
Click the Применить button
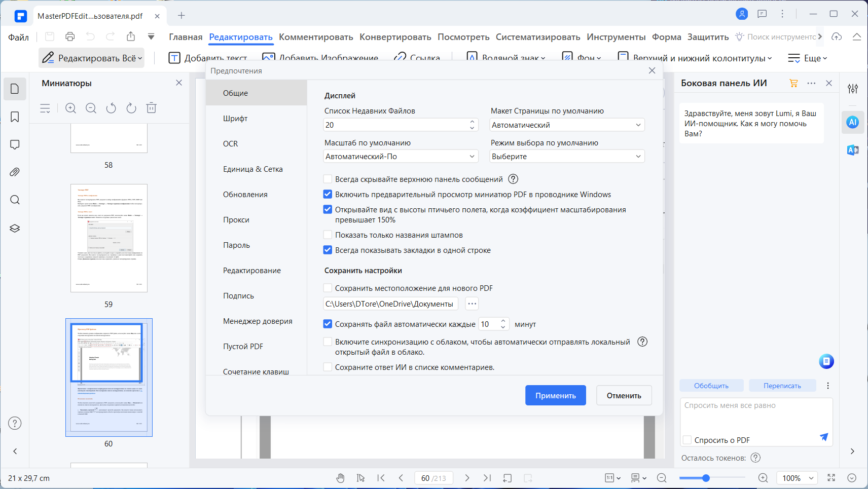pos(556,395)
